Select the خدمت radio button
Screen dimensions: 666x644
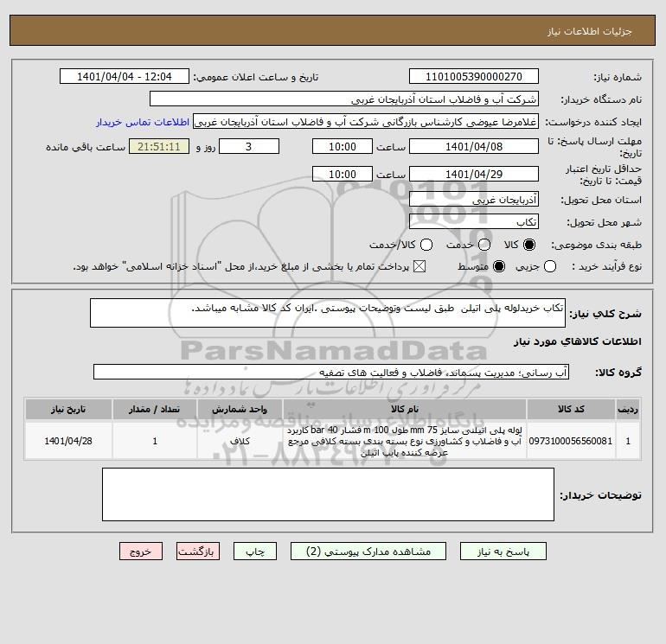pyautogui.click(x=484, y=245)
